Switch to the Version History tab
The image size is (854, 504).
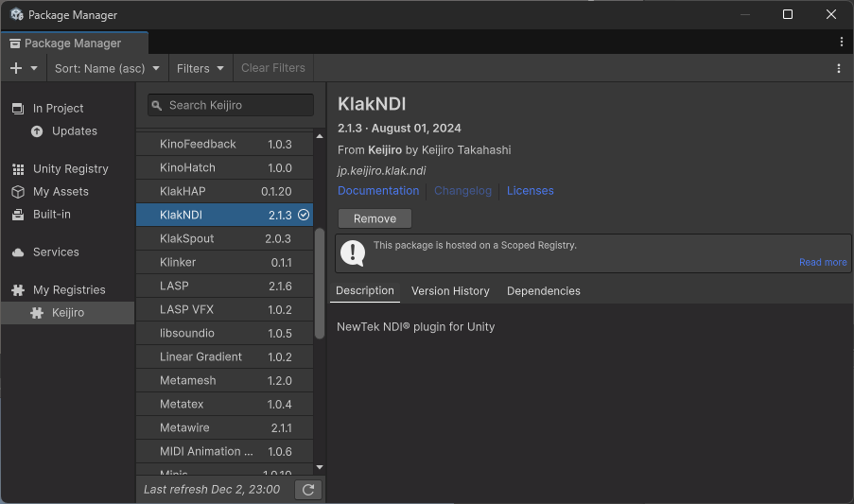point(450,290)
